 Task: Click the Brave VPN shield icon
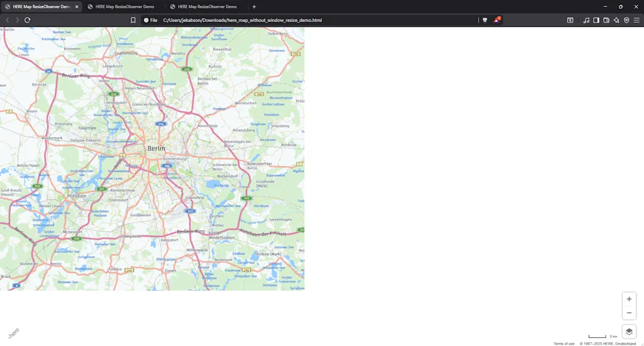click(626, 20)
